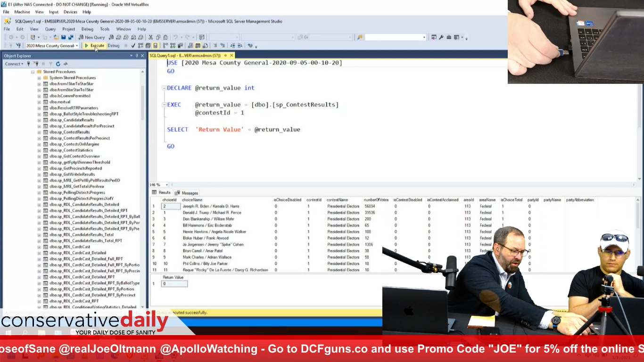644x362 pixels.
Task: Click the Results to File icon
Action: coord(205,46)
